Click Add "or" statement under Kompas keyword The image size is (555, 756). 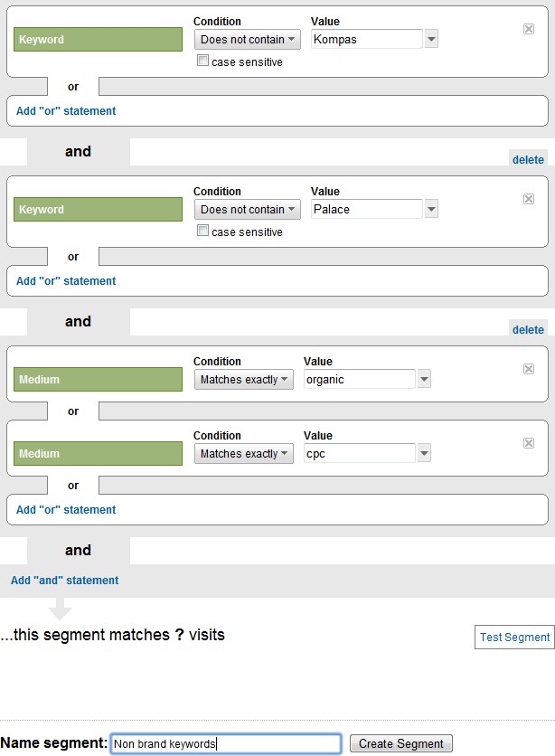pyautogui.click(x=66, y=111)
